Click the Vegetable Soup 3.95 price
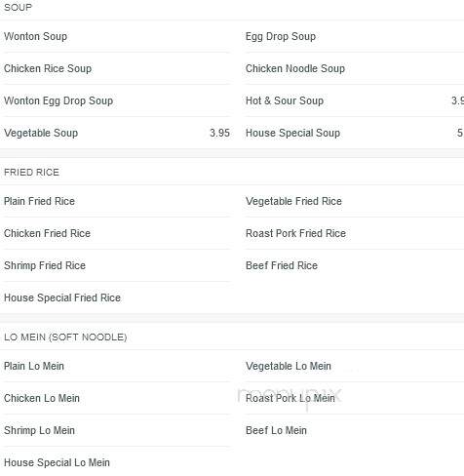Image resolution: width=464 pixels, height=476 pixels. pos(219,133)
